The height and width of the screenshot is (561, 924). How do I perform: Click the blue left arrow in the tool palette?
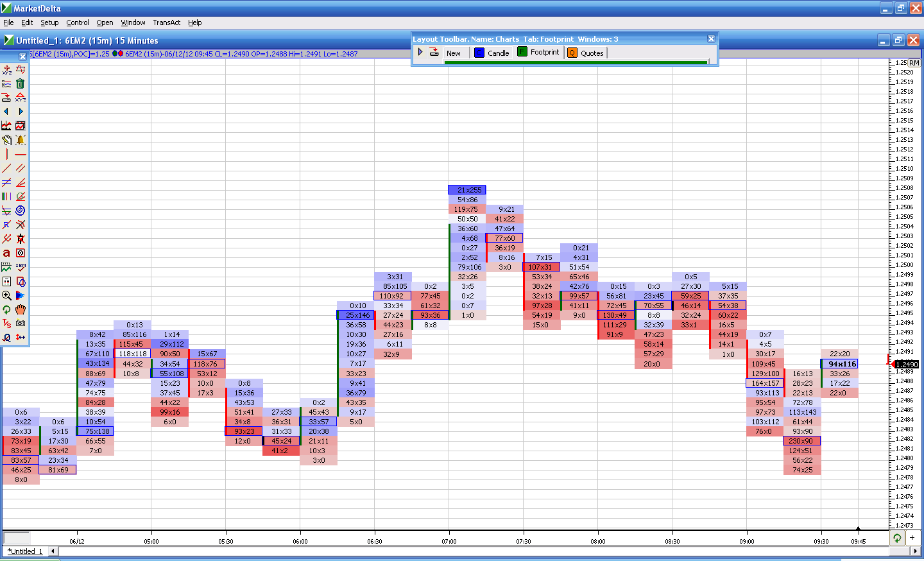[x=6, y=112]
